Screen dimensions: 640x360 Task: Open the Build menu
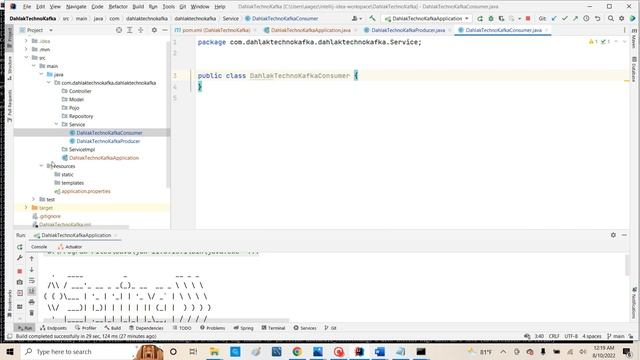138,7
